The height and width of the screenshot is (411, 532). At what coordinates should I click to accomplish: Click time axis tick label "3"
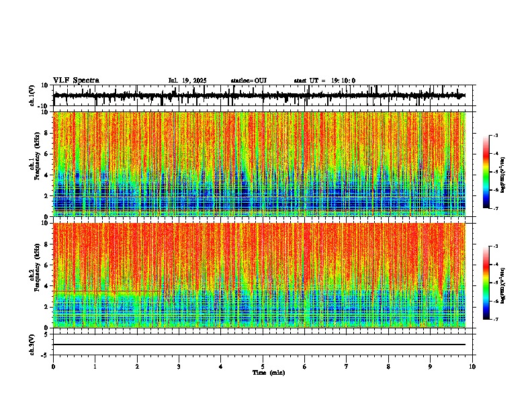point(179,367)
